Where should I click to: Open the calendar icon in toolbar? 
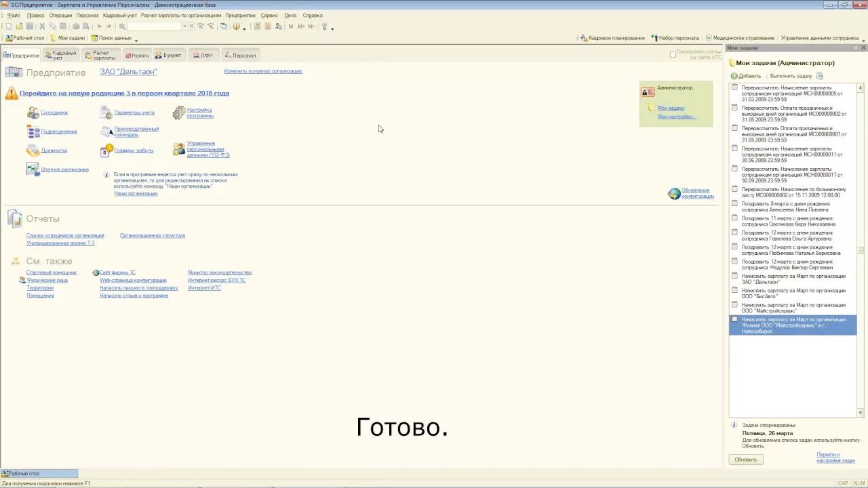coord(268,26)
